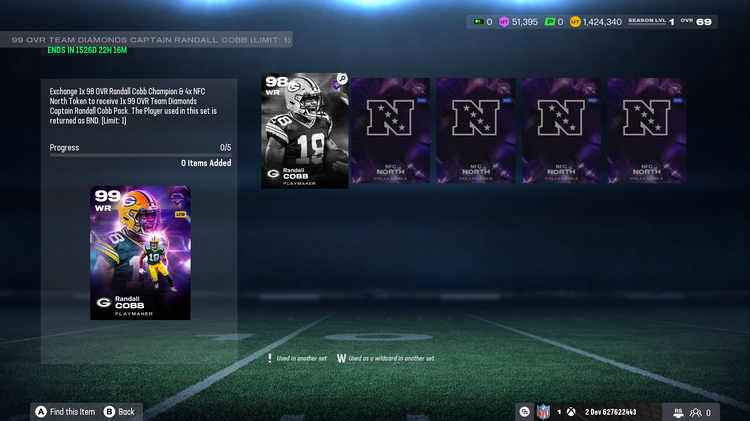Select the fourth NFC North token slot
This screenshot has height=421, width=750.
(x=647, y=131)
